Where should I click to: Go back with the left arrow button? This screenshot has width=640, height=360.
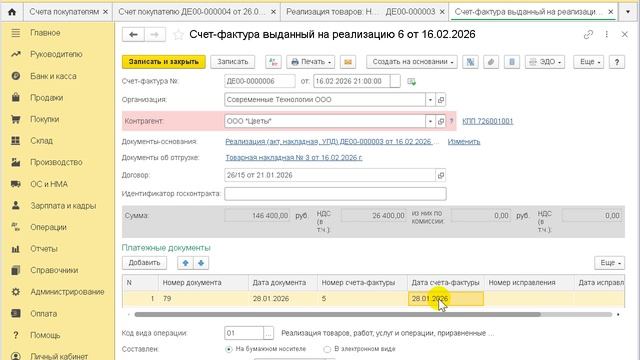click(x=133, y=35)
